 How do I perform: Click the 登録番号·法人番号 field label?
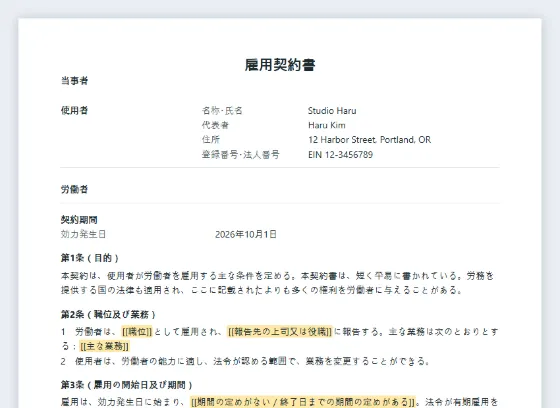click(241, 155)
